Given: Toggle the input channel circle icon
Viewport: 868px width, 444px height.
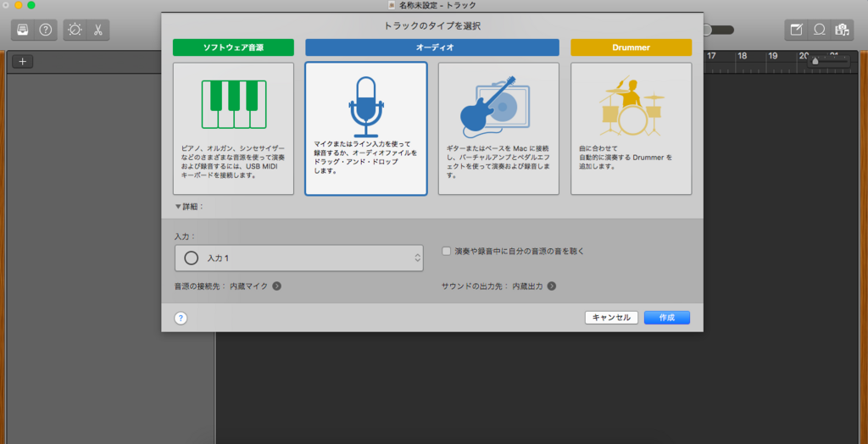Looking at the screenshot, I should [x=191, y=258].
